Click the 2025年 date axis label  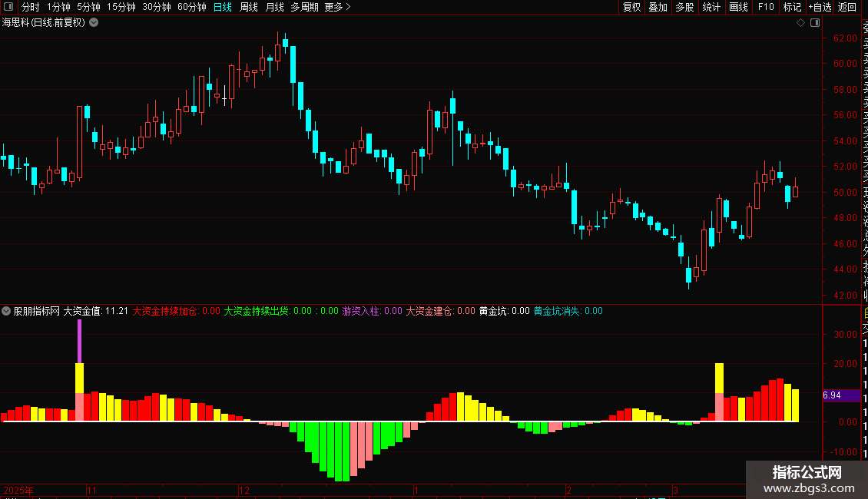pos(18,490)
